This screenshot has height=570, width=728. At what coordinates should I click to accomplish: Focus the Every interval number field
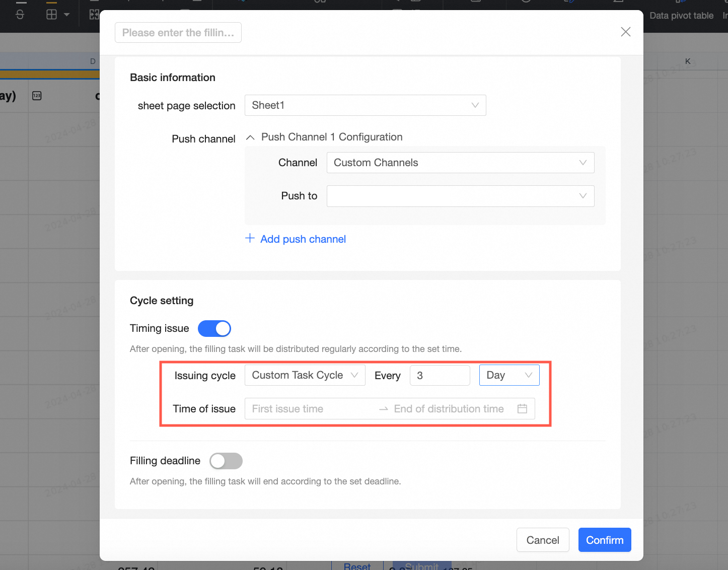tap(440, 376)
